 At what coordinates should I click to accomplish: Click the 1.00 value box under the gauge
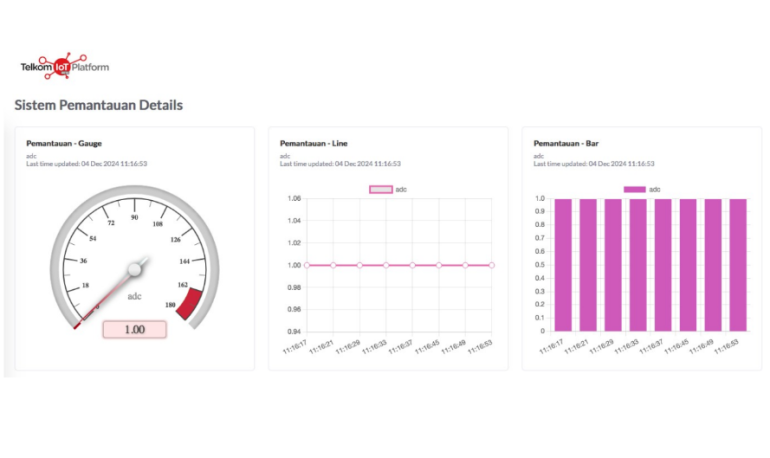tap(135, 329)
